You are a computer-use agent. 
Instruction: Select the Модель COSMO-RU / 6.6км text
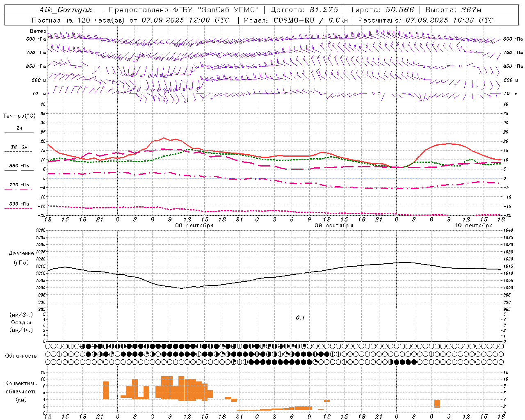tap(296, 20)
